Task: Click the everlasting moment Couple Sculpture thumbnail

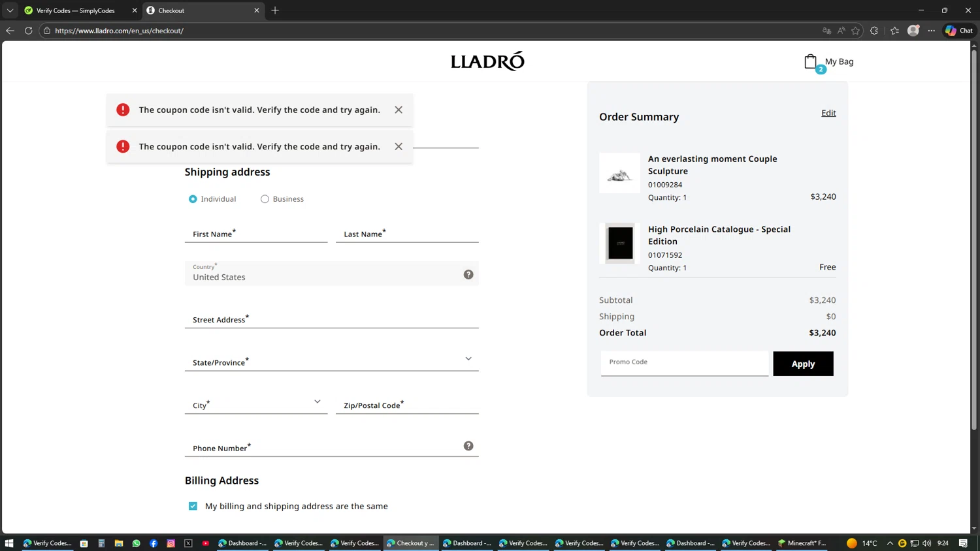Action: coord(619,173)
